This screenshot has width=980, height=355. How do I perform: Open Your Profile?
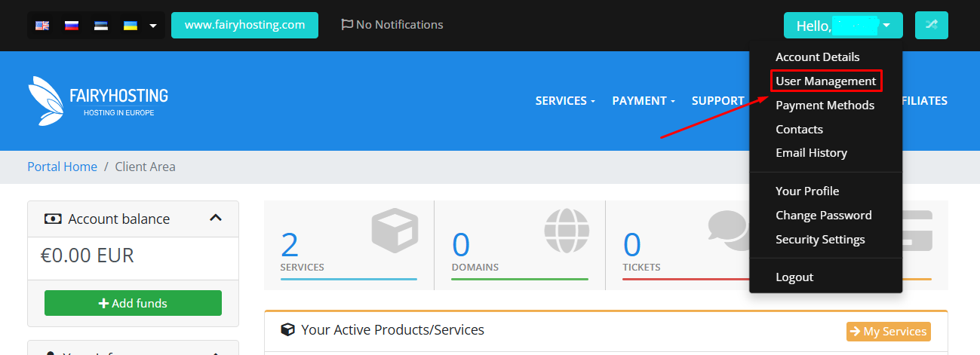coord(807,191)
